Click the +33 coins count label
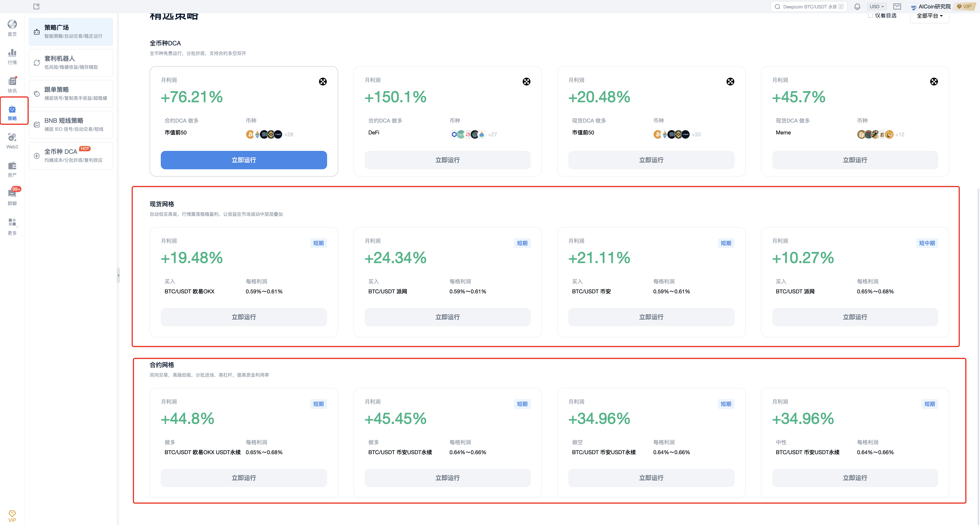 696,134
